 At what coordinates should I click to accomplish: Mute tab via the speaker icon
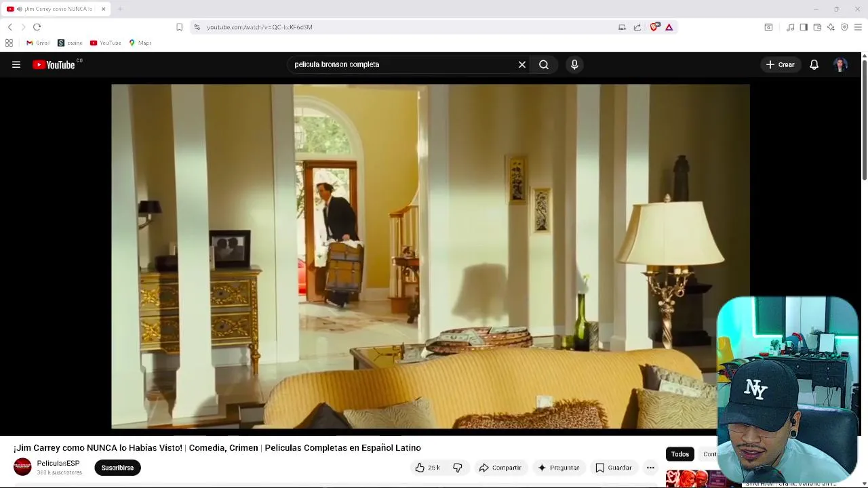pyautogui.click(x=18, y=9)
